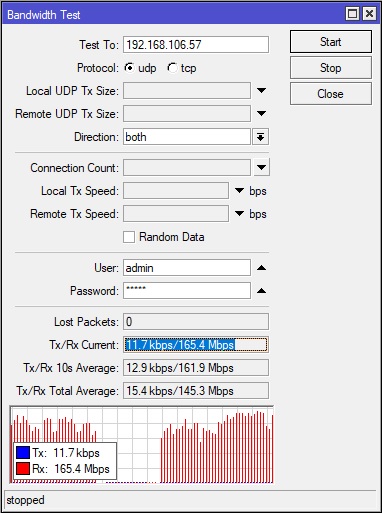Click the Close button
The height and width of the screenshot is (513, 382).
(x=331, y=94)
